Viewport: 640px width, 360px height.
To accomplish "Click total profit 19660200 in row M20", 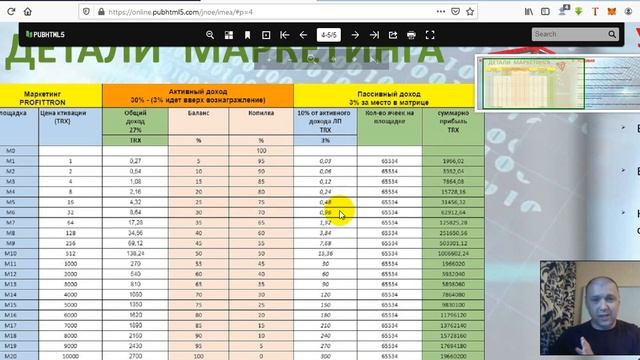I will pyautogui.click(x=453, y=356).
